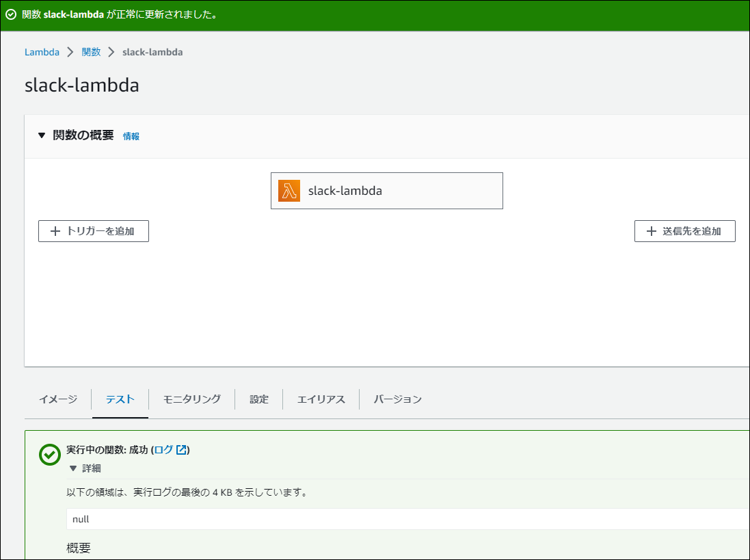This screenshot has width=750, height=560.
Task: Click the 実行中の関数: 成功 status text
Action: coord(107,449)
